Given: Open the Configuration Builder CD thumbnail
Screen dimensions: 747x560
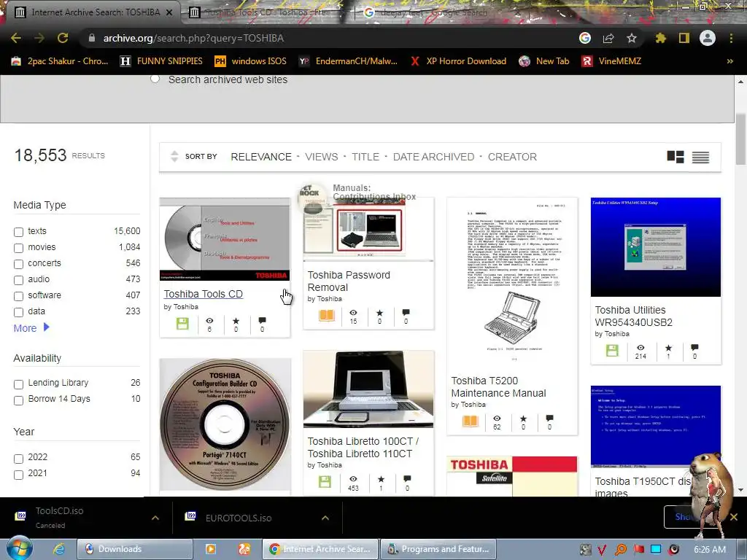Looking at the screenshot, I should [225, 425].
